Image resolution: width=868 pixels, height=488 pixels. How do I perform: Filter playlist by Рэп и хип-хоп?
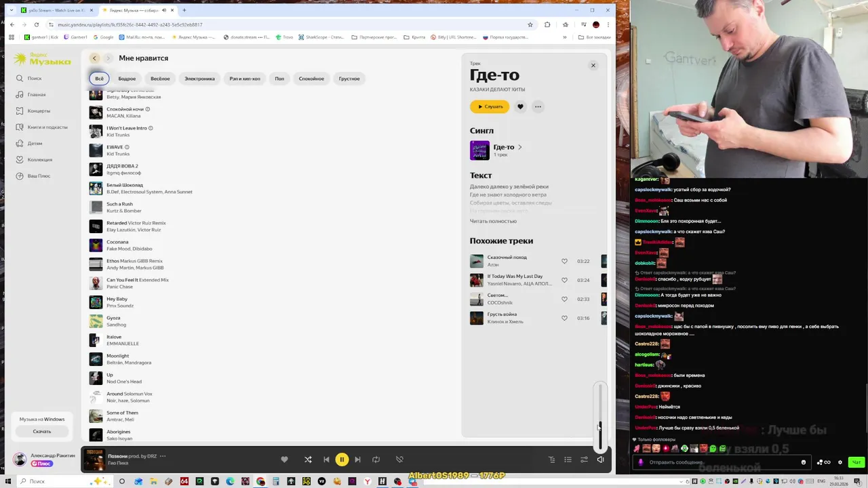click(x=245, y=79)
